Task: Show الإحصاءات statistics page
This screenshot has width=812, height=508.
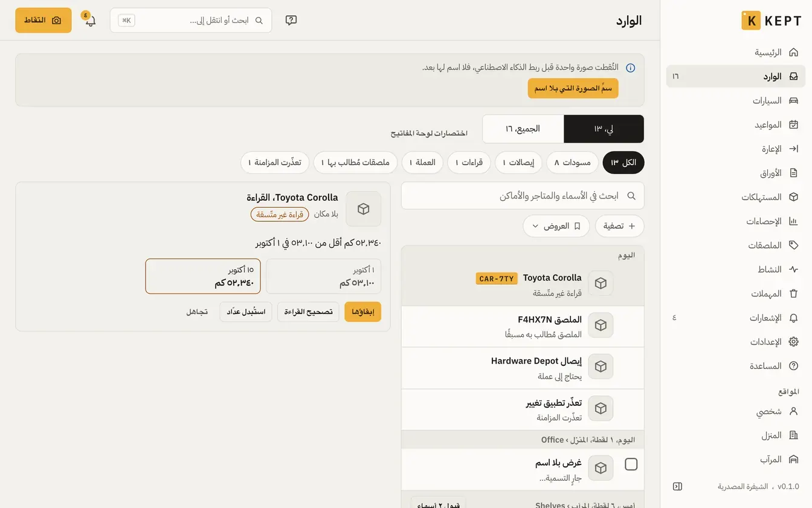Action: [x=735, y=221]
